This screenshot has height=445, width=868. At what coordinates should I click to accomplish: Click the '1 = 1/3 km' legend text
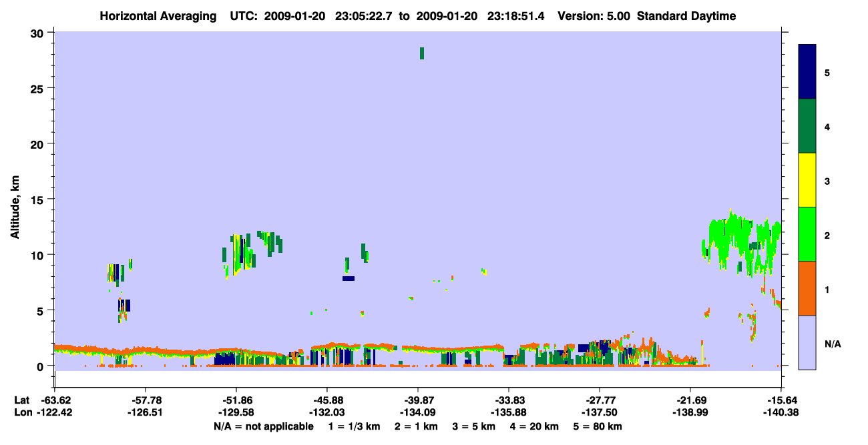354,426
